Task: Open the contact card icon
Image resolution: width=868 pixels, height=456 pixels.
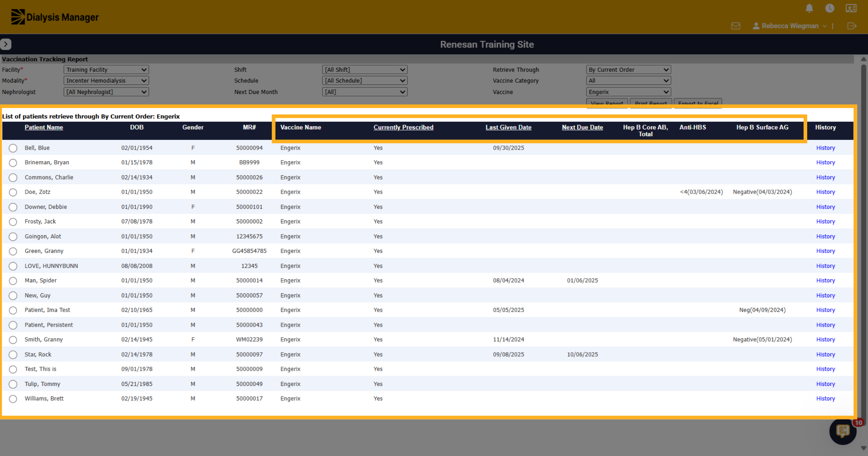Action: pos(851,8)
